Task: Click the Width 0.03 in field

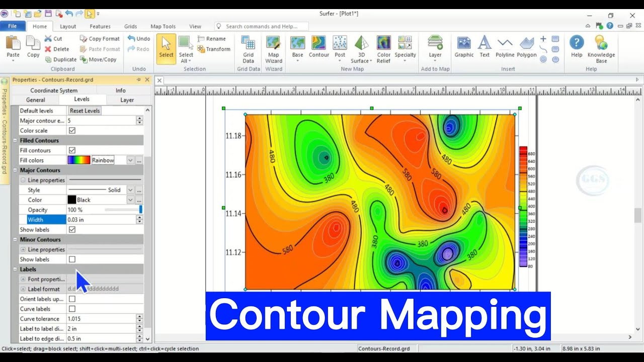Action: [x=102, y=220]
